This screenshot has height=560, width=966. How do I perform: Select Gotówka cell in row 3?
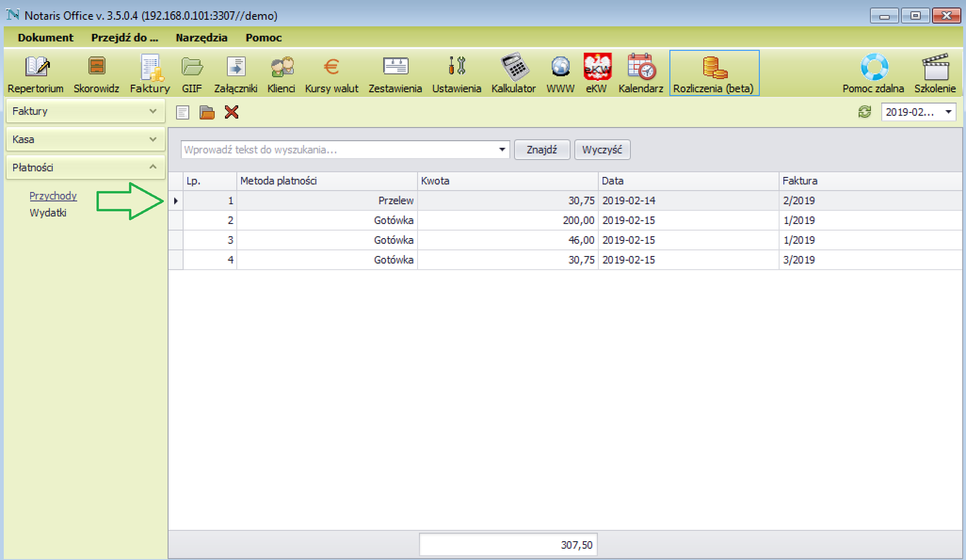[327, 240]
